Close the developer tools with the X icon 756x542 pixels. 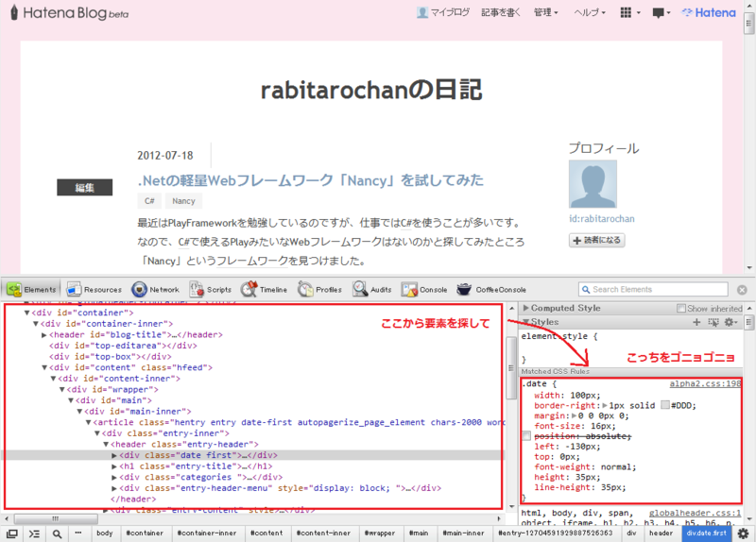coord(742,290)
